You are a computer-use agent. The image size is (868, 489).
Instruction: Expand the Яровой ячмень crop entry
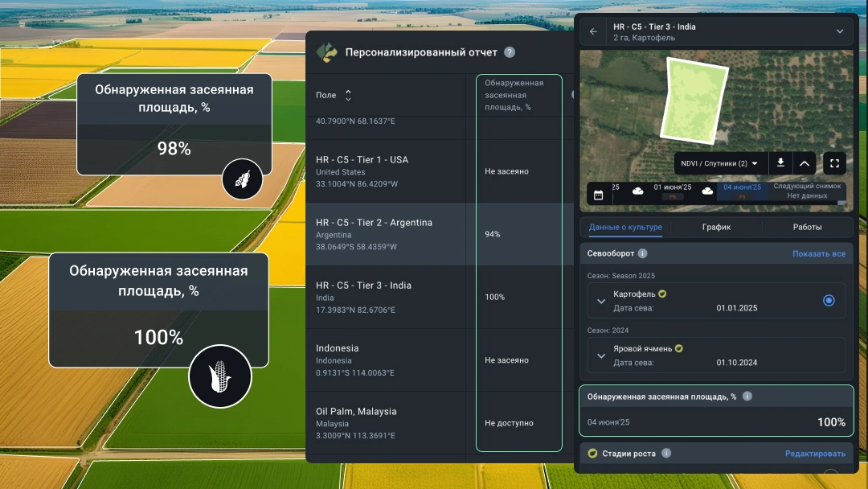click(601, 355)
